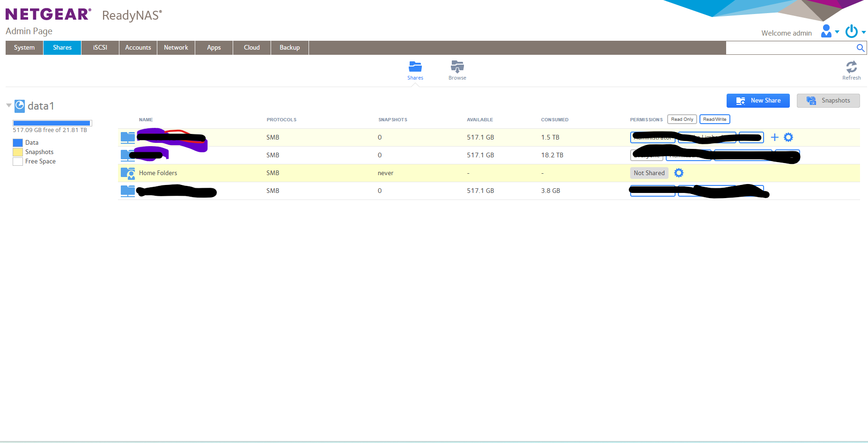Image resolution: width=868 pixels, height=443 pixels.
Task: Open the Snapshots manager
Action: 828,100
